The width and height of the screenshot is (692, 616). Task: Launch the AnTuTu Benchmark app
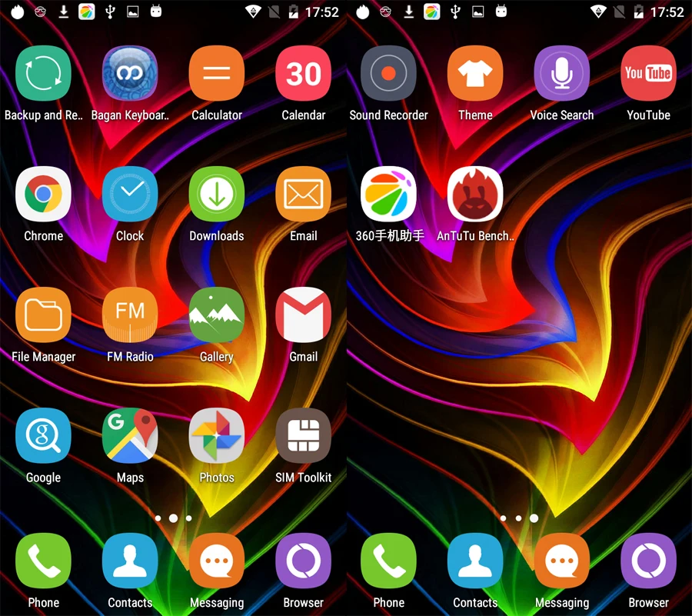click(x=475, y=194)
